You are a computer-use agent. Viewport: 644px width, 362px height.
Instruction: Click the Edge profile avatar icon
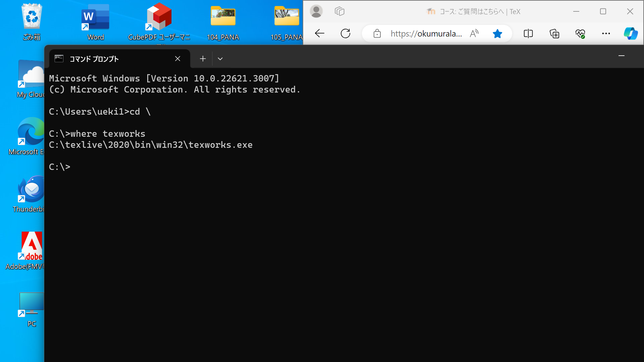click(x=317, y=11)
